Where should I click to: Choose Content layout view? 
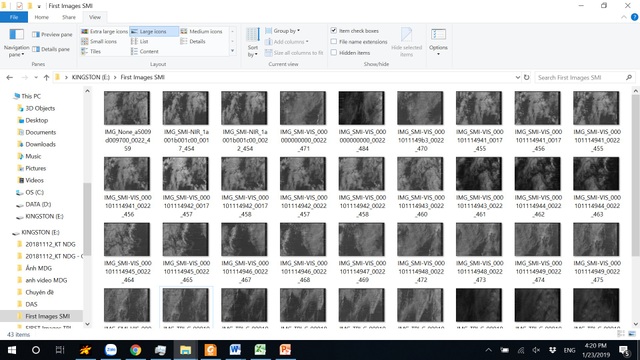144,51
